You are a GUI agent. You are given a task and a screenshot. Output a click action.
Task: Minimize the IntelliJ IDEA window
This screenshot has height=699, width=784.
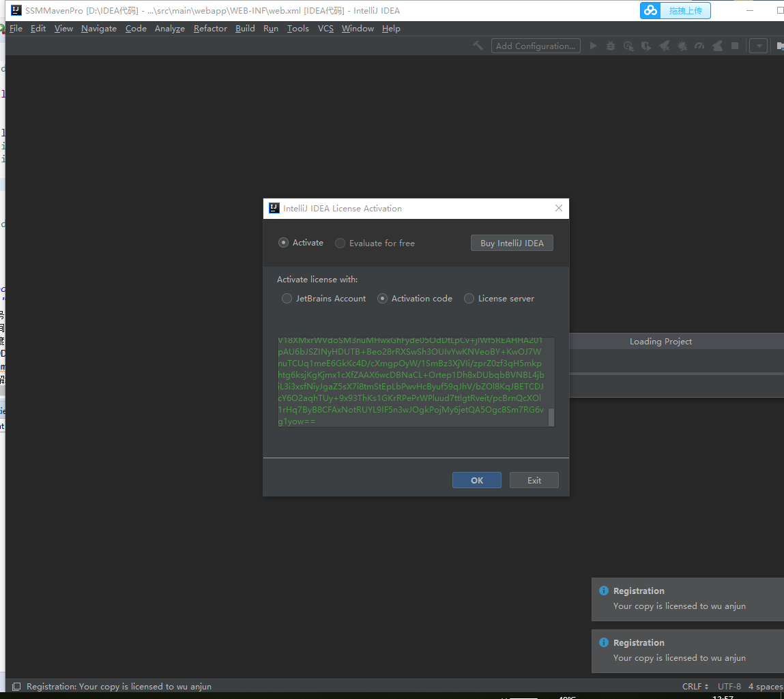tap(749, 10)
